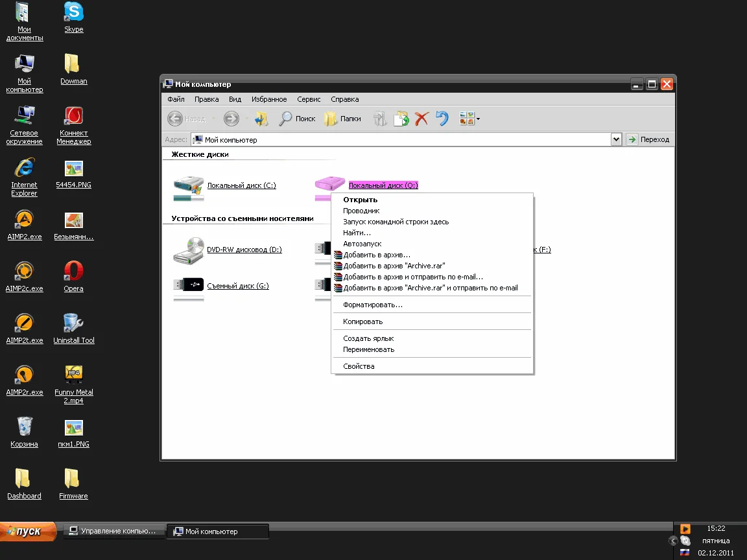Open the Правка menu
The height and width of the screenshot is (560, 747).
[207, 99]
